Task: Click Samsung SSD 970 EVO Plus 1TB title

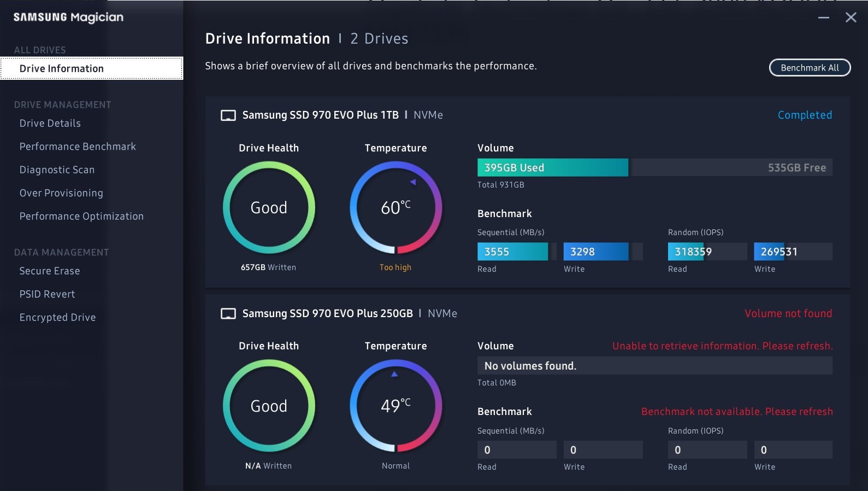Action: point(320,115)
